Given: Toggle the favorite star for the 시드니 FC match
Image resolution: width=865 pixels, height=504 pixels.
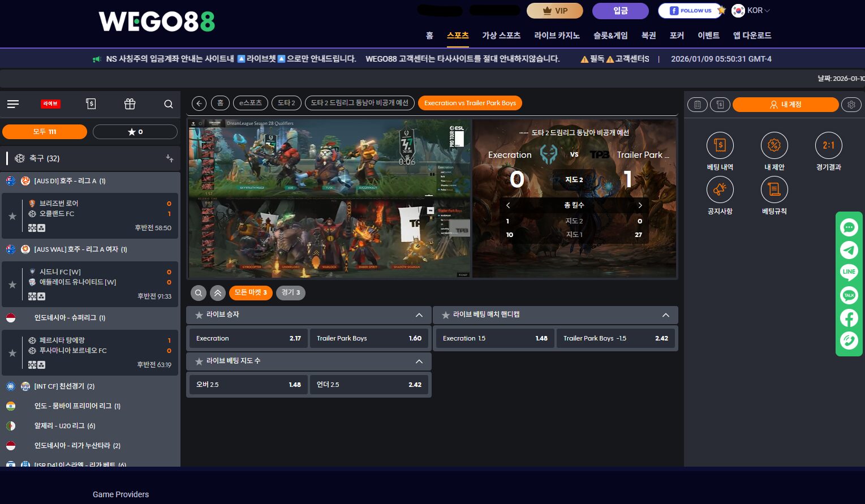Looking at the screenshot, I should 12,285.
